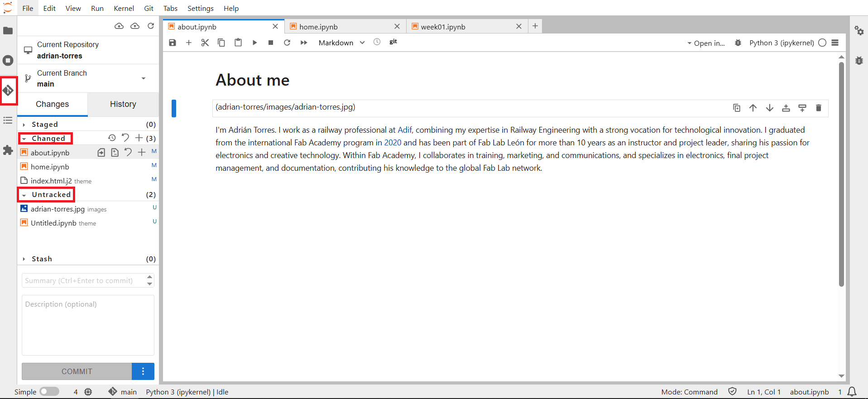
Task: Click the pull latest changes cloud icon
Action: pyautogui.click(x=119, y=26)
